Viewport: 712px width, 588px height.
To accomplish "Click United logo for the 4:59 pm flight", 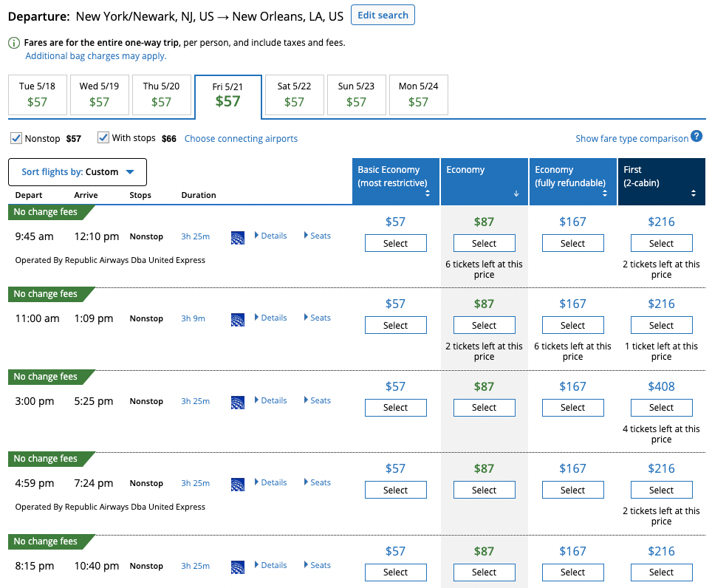I will pyautogui.click(x=237, y=484).
